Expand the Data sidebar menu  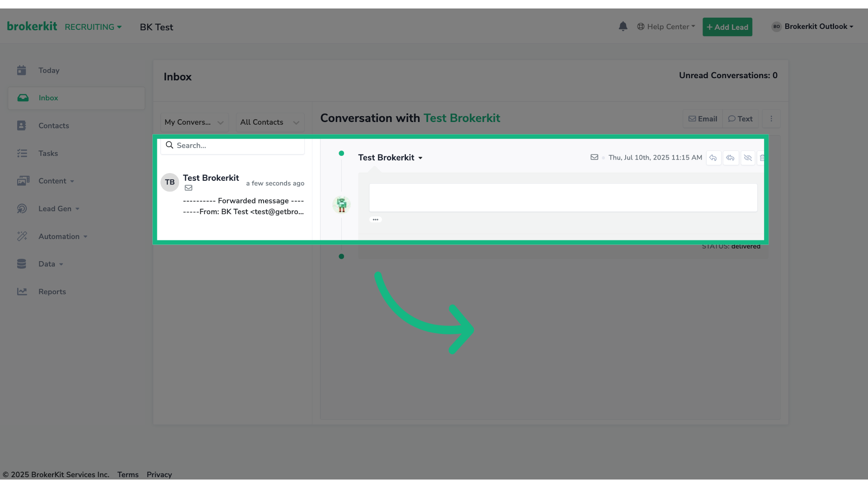pos(51,264)
